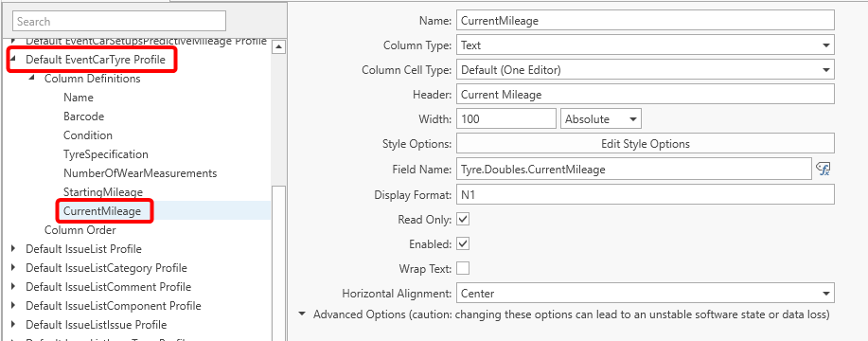
Task: Open the Column Cell Type dropdown
Action: point(645,70)
